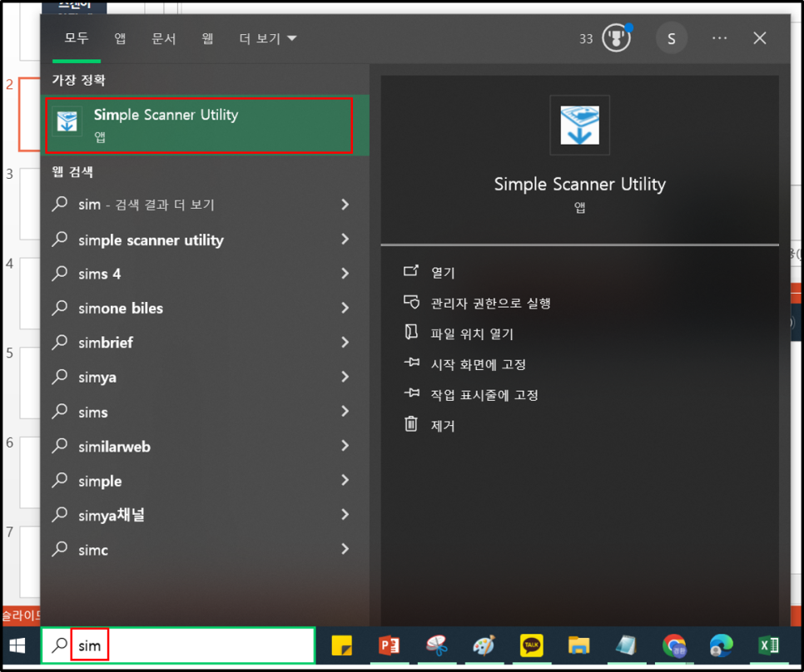The width and height of the screenshot is (804, 672).
Task: Open the S account profile button
Action: coord(671,39)
